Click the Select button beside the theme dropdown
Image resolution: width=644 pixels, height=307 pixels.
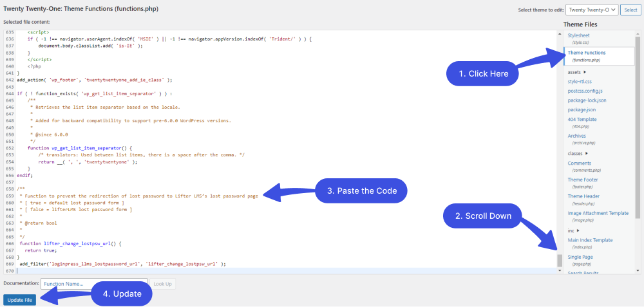[630, 10]
